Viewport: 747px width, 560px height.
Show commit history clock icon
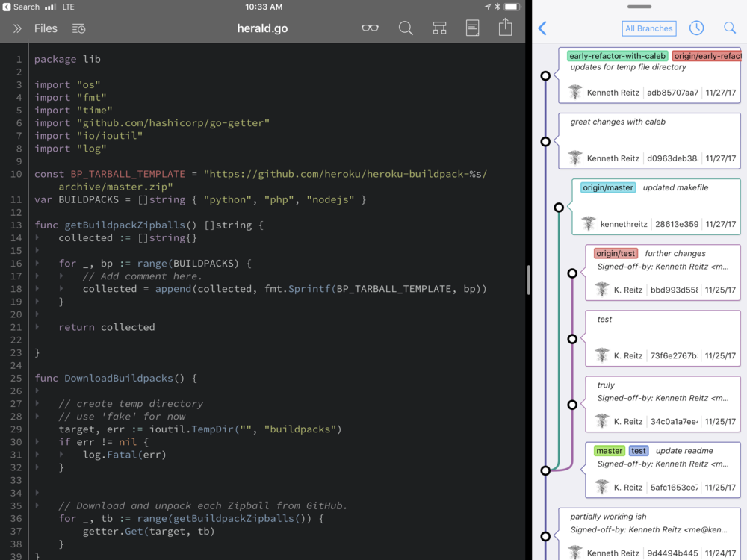tap(696, 28)
